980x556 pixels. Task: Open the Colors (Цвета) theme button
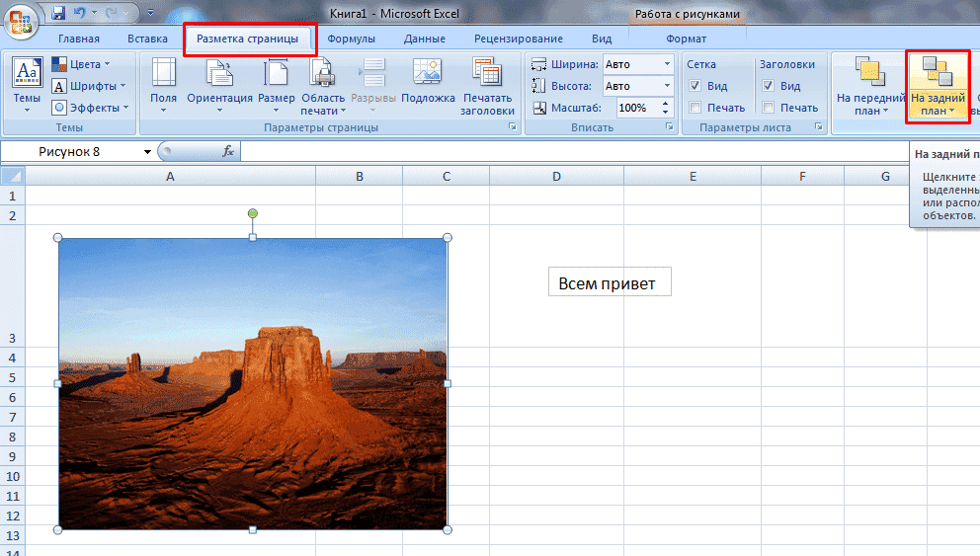coord(81,64)
